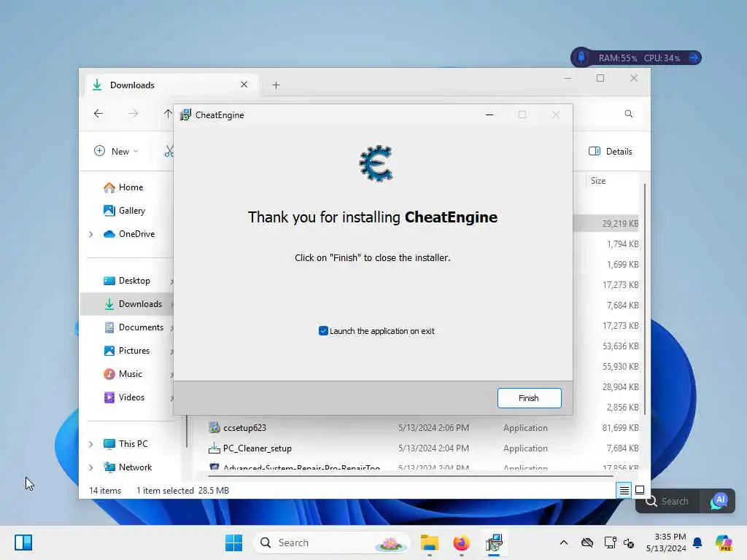Click the display tray icon
The image size is (747, 560).
[x=610, y=542]
